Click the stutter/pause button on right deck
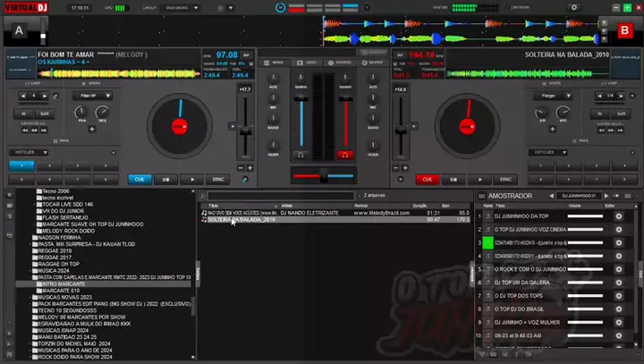 point(453,180)
